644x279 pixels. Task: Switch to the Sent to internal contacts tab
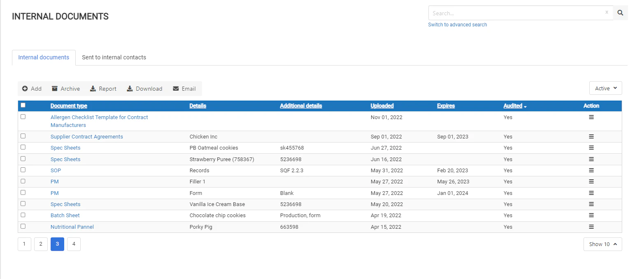pos(114,57)
